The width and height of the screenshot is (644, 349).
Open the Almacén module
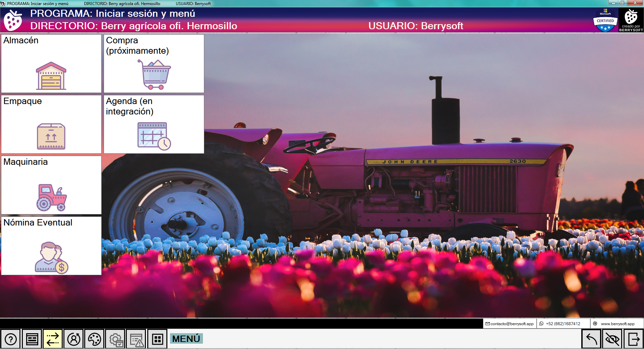pyautogui.click(x=51, y=64)
